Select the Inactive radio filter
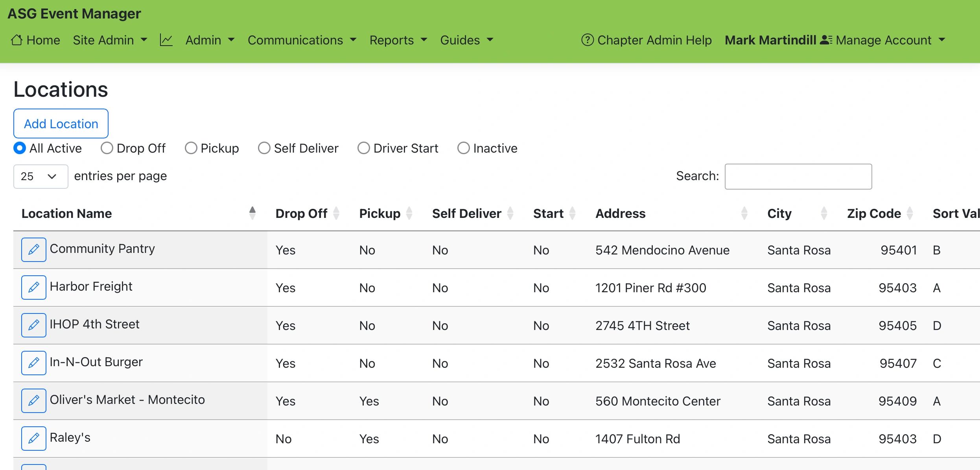The image size is (980, 470). point(464,148)
